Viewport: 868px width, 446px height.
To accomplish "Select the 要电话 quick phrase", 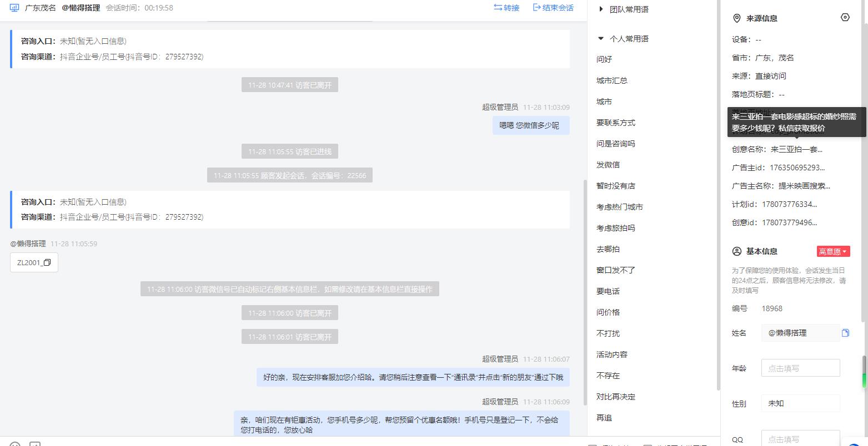I will click(608, 291).
